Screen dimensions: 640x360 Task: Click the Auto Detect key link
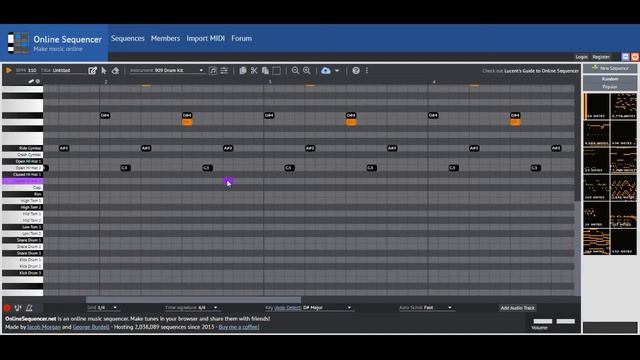click(x=288, y=308)
